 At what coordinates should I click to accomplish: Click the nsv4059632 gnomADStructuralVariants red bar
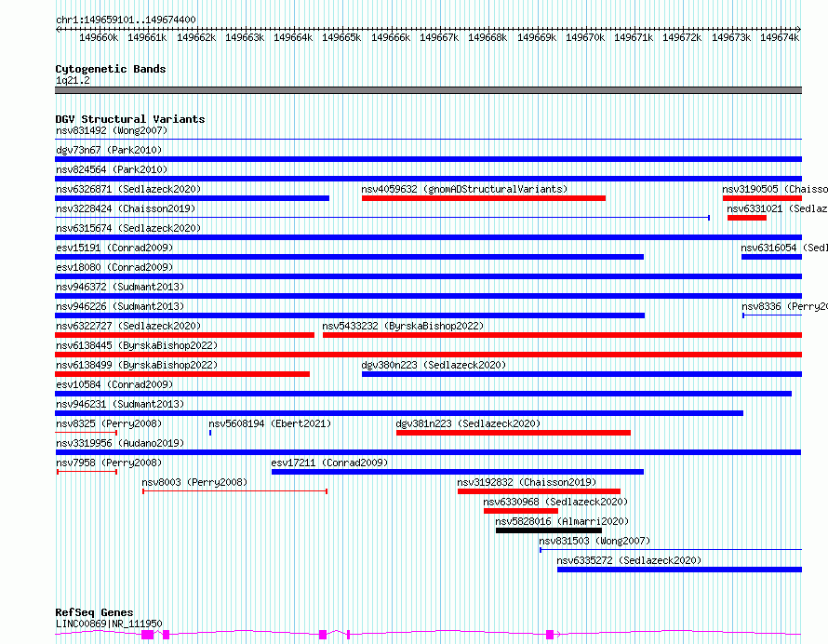pos(484,198)
